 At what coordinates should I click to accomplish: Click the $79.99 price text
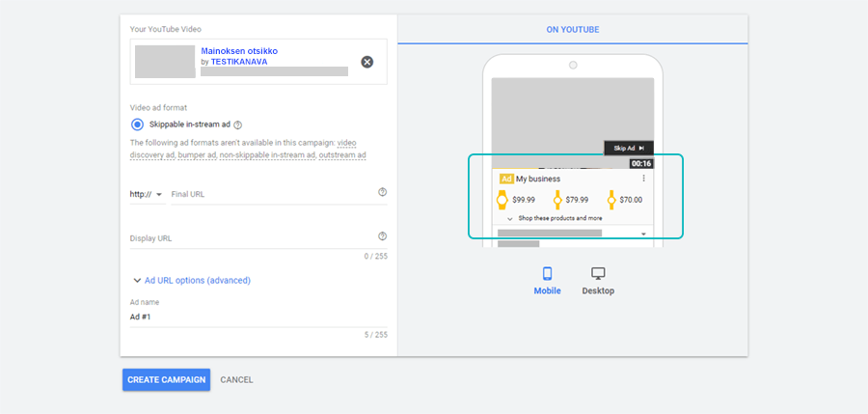578,200
